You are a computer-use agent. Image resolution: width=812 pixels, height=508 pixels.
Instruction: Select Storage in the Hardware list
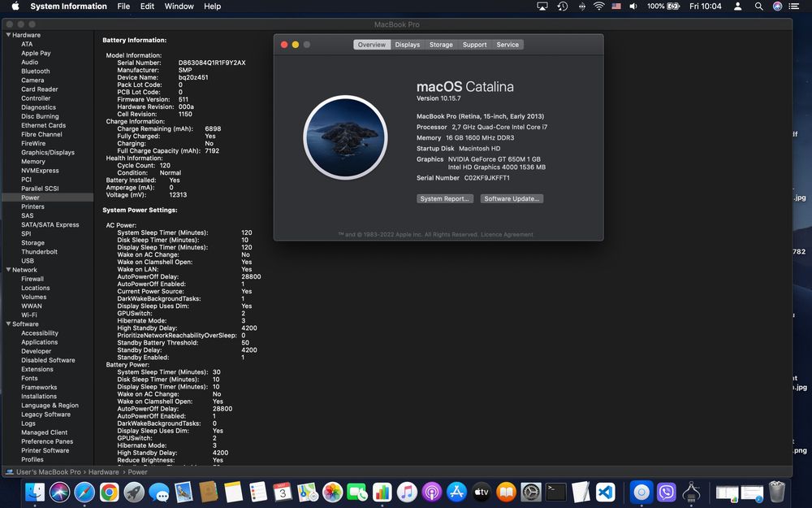tap(32, 242)
